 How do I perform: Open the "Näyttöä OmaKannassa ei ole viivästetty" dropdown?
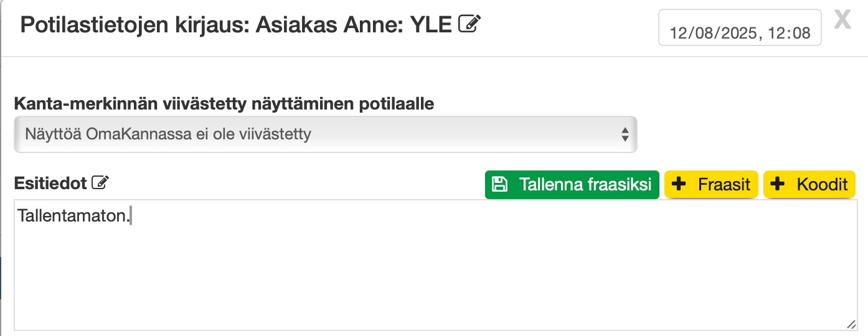pos(325,134)
